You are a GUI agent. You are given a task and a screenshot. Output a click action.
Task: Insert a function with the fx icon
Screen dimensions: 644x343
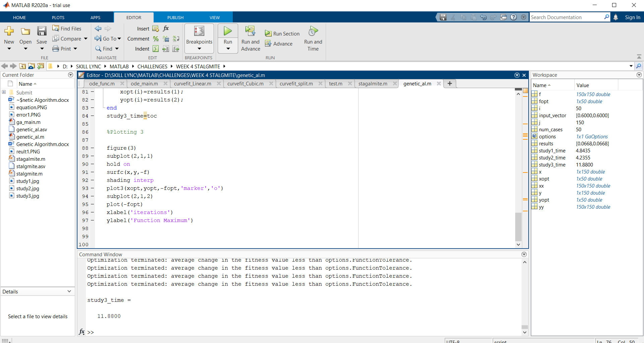point(166,28)
